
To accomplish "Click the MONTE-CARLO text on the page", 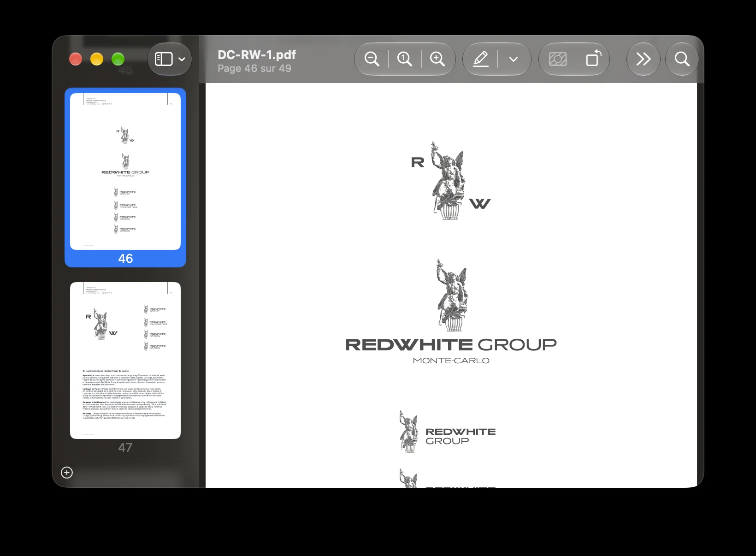I will 451,361.
